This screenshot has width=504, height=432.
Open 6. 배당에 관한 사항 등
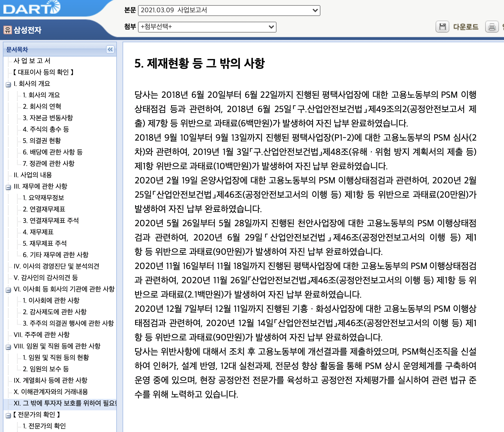[x=53, y=152]
